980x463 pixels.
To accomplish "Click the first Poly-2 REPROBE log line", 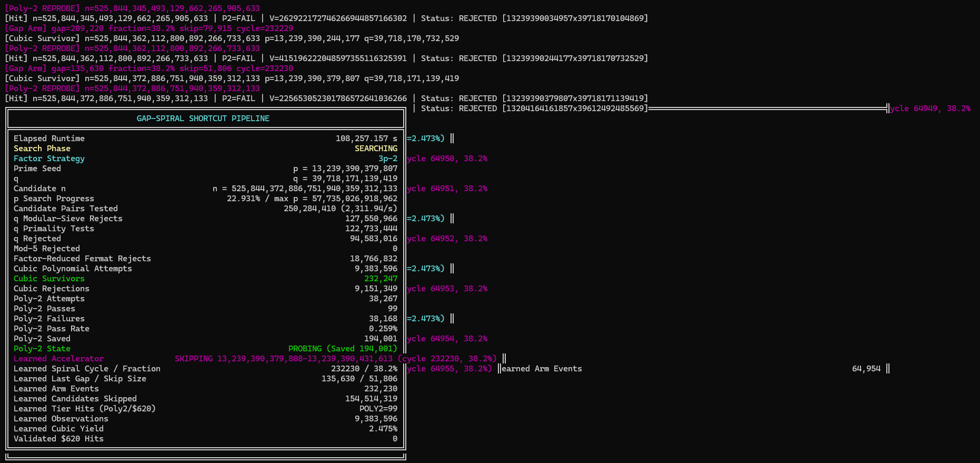I will [x=133, y=8].
